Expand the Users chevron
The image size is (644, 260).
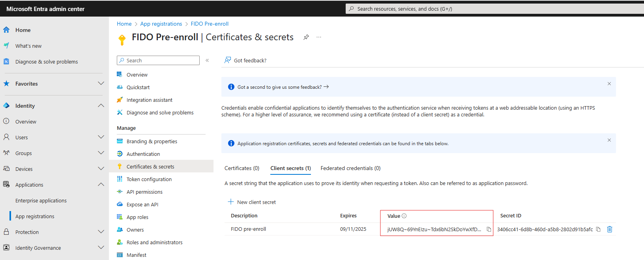(101, 137)
